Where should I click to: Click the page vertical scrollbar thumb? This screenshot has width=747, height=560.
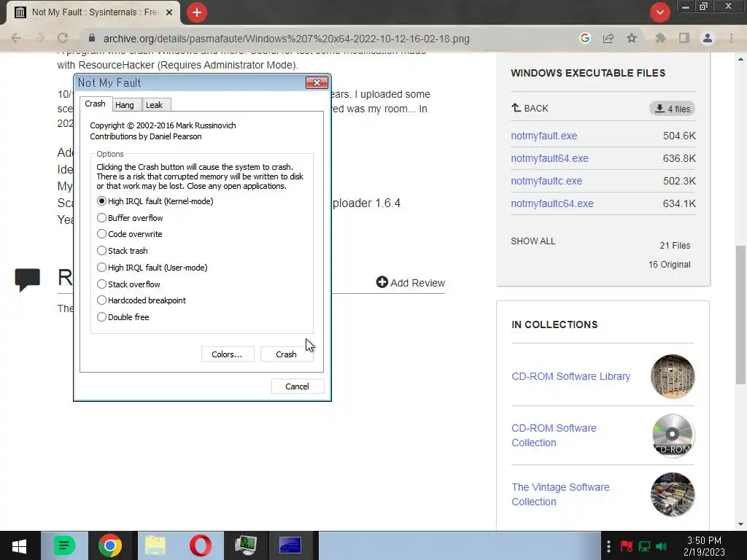[740, 314]
